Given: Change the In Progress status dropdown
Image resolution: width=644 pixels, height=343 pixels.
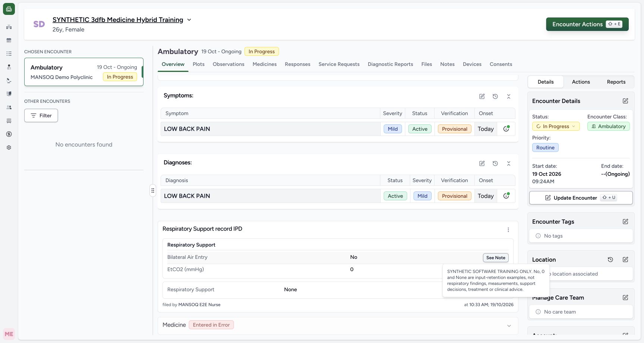Looking at the screenshot, I should pos(556,126).
